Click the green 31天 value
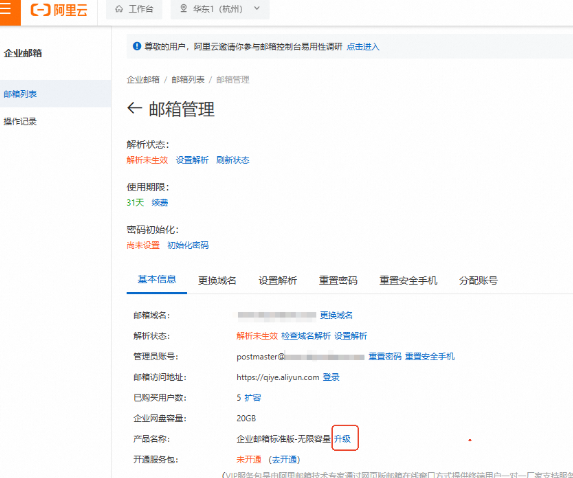Viewport: 573px width, 478px height. 135,202
